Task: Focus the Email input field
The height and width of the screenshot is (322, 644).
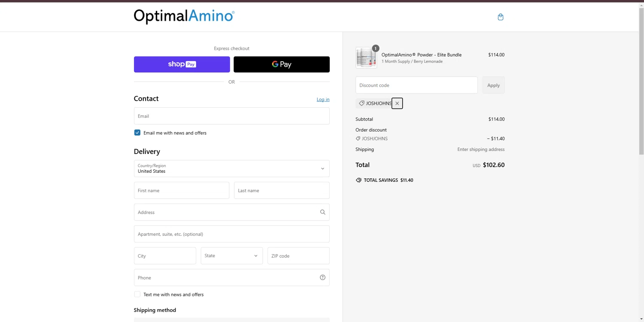Action: click(x=231, y=116)
